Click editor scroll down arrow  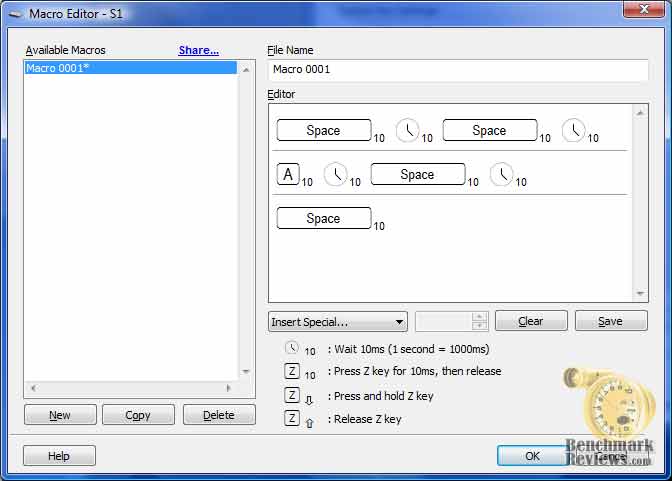tap(640, 293)
